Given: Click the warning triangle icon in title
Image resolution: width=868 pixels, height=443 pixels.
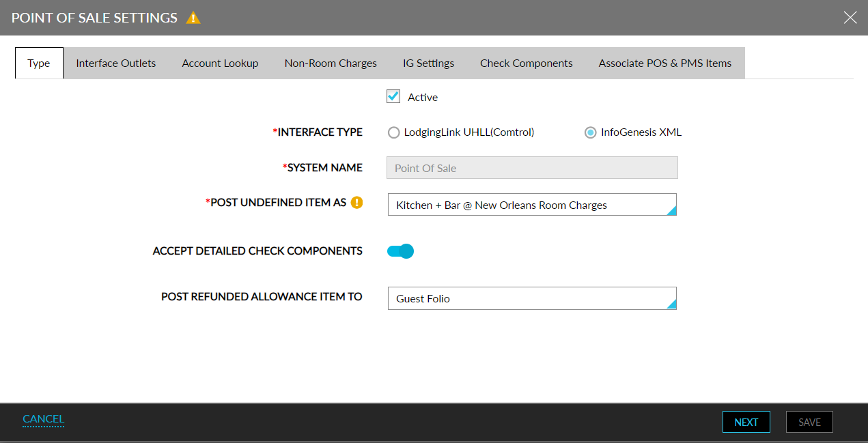Looking at the screenshot, I should coord(193,18).
